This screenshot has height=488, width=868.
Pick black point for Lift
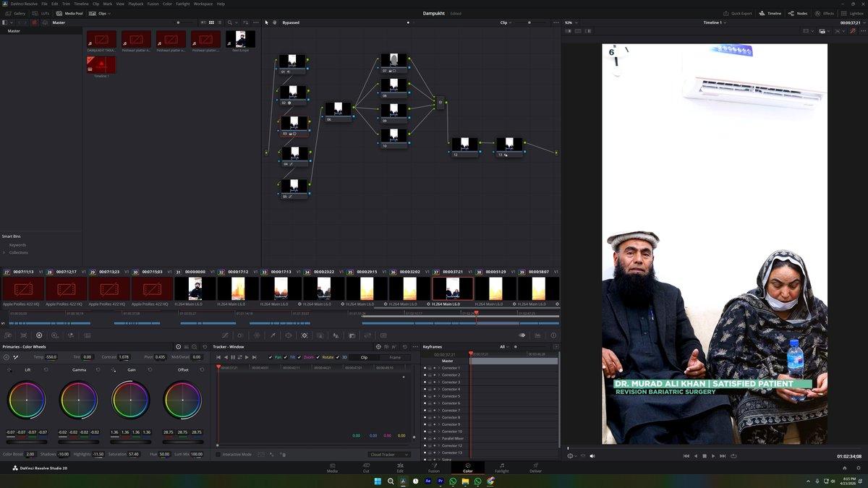click(9, 369)
